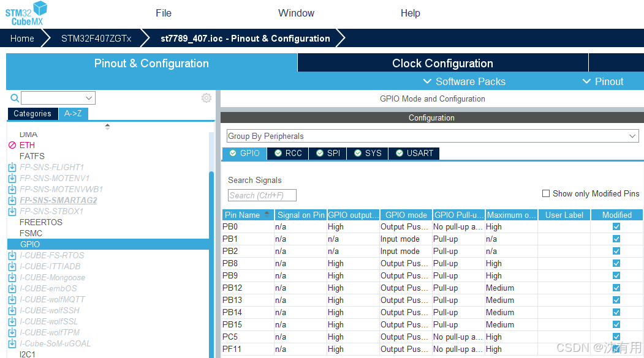Select the GPIO item in category list
Screen dimensions: 644x358
coord(108,244)
